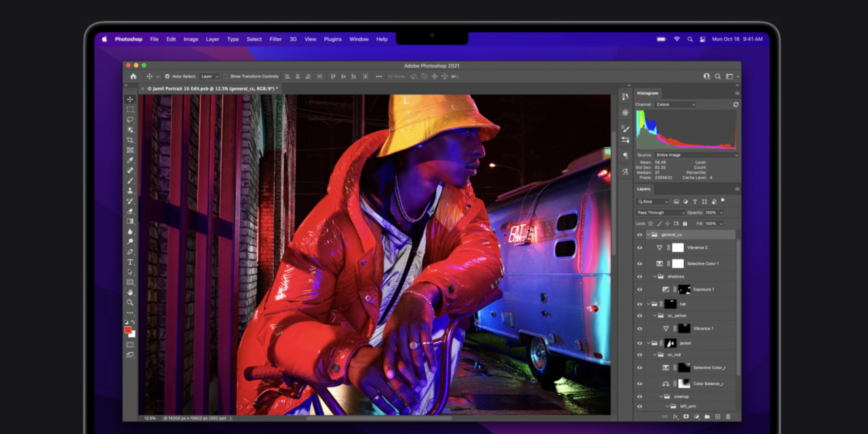Open the histogram Channel dropdown
This screenshot has width=868, height=434.
pyautogui.click(x=675, y=104)
